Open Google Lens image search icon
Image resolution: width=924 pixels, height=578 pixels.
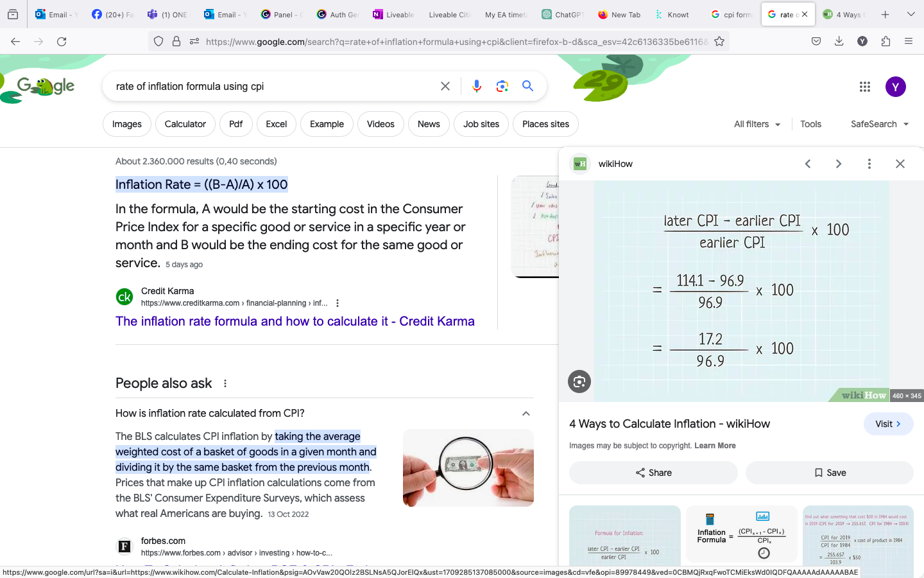click(x=502, y=86)
